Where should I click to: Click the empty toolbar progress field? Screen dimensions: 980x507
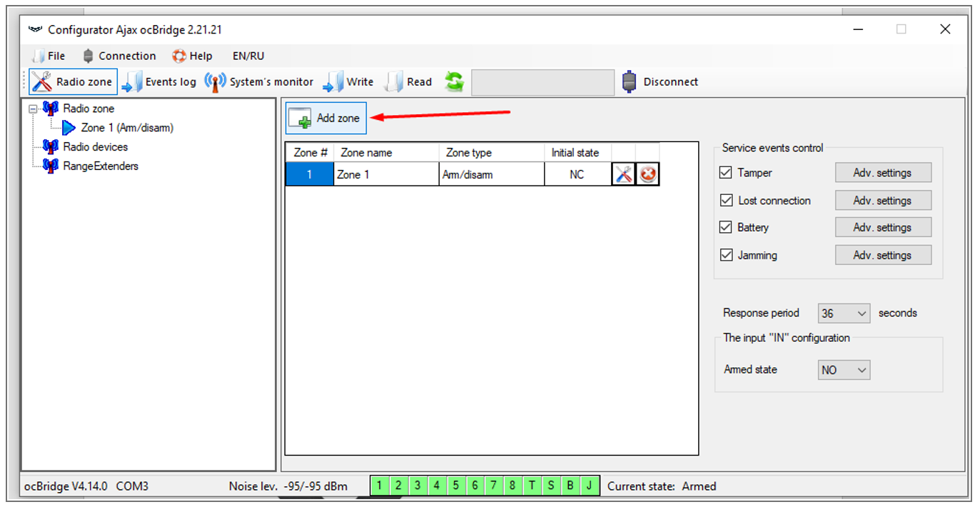tap(542, 82)
